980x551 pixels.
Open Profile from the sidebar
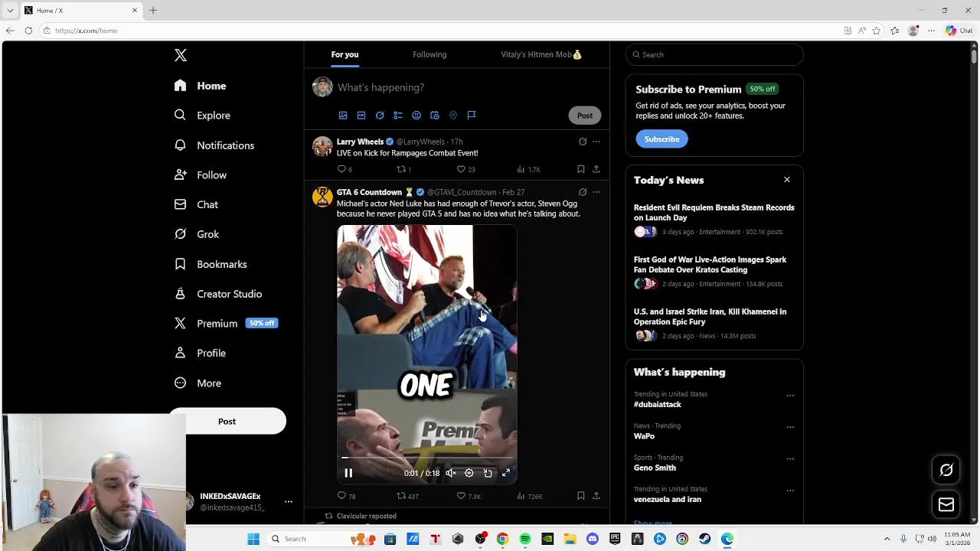click(x=200, y=353)
